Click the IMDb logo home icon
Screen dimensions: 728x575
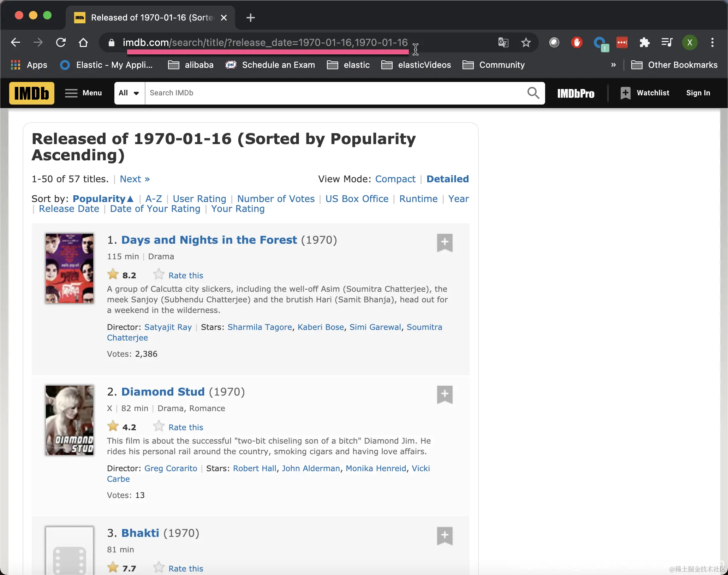[x=32, y=93]
